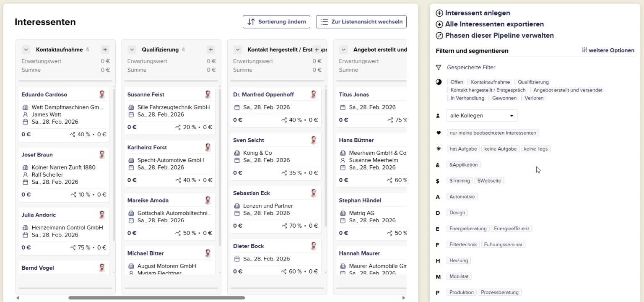Click Alle Interessenten exportieren download icon

[439, 24]
